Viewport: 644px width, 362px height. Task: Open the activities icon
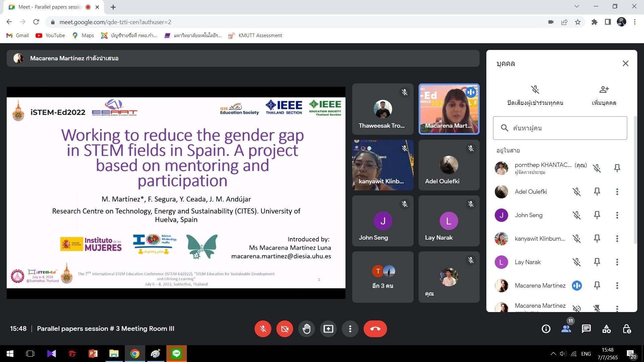click(x=606, y=329)
